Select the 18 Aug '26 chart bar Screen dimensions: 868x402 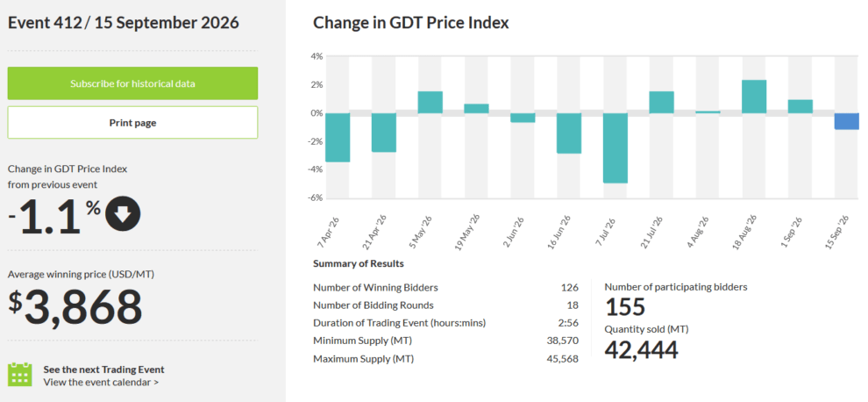[755, 97]
